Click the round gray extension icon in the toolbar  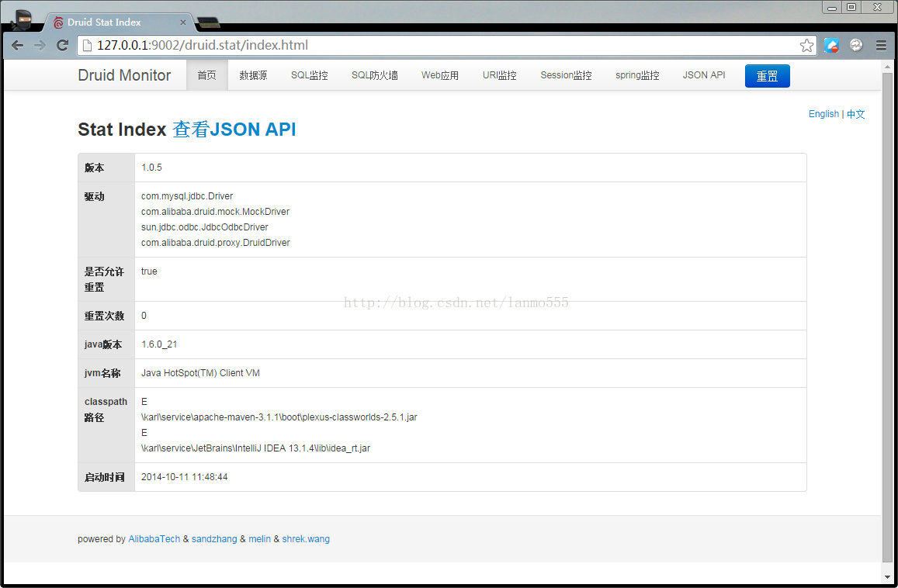click(x=856, y=45)
